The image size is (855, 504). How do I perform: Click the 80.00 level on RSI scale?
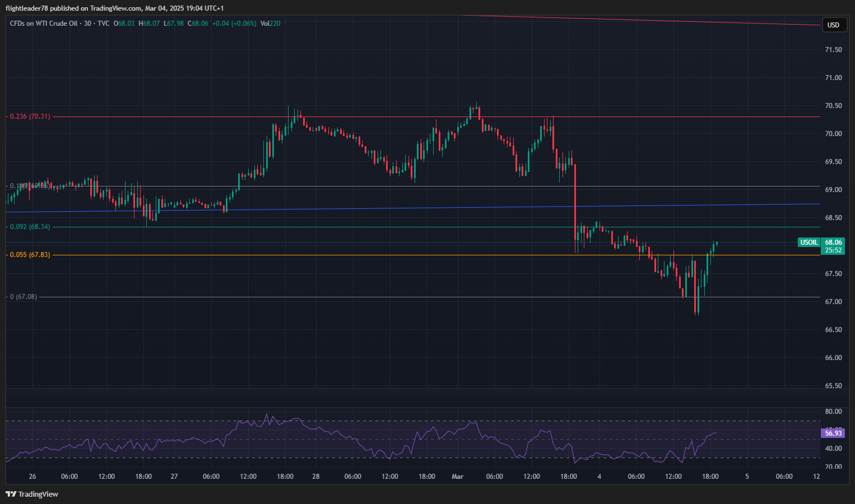pos(833,412)
